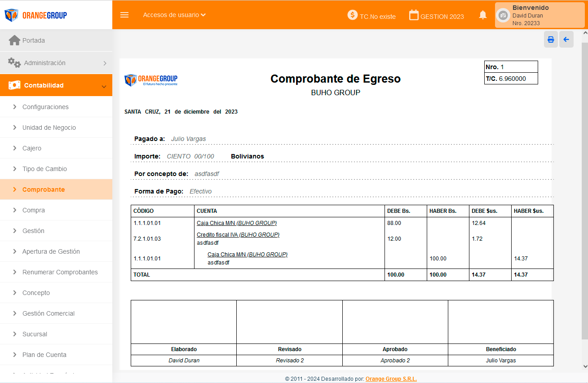This screenshot has width=588, height=383.
Task: Click the page vertical scrollbar
Action: click(x=584, y=189)
